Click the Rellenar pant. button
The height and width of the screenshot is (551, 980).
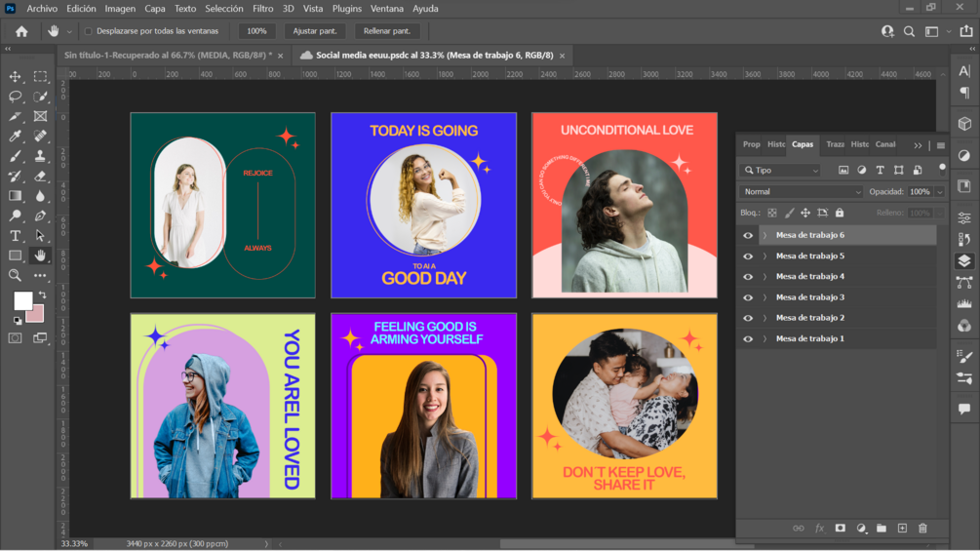387,31
